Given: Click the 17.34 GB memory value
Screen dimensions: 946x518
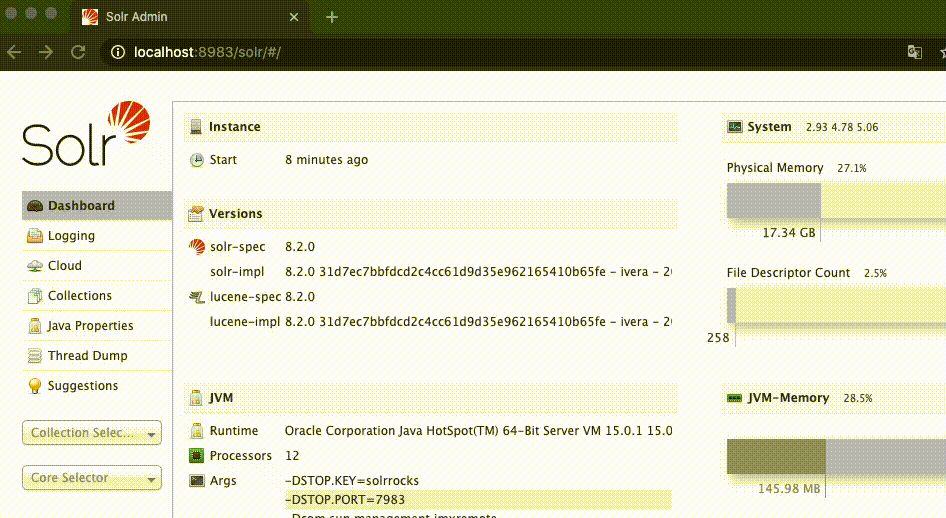Looking at the screenshot, I should tap(789, 233).
